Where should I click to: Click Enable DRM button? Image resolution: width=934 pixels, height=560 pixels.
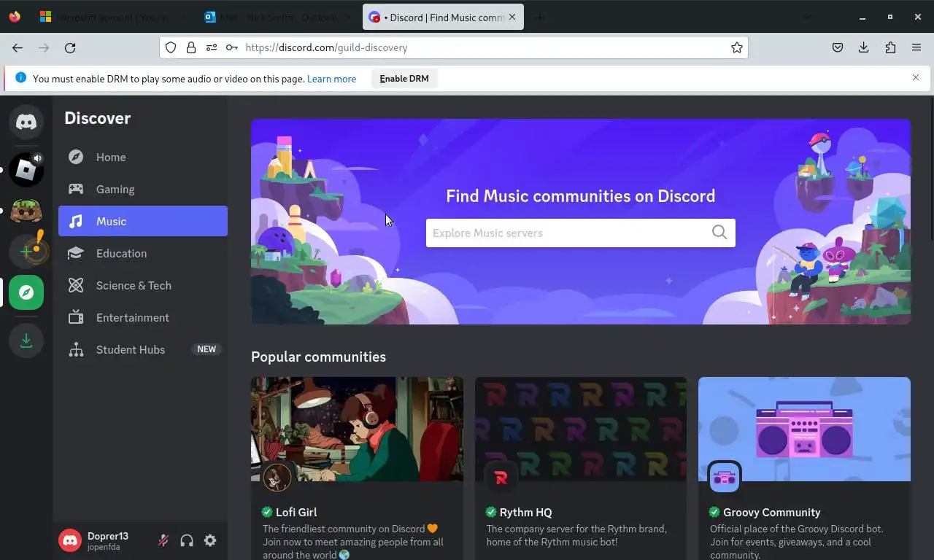click(404, 79)
